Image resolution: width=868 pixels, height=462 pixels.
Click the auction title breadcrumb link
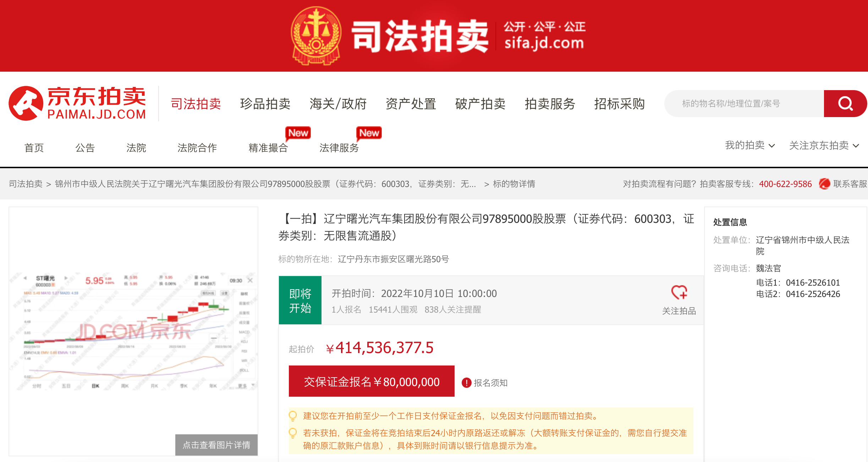(x=265, y=184)
